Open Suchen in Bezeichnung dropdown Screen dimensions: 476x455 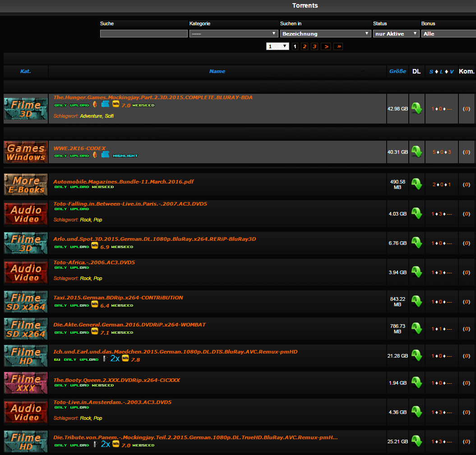tap(325, 34)
